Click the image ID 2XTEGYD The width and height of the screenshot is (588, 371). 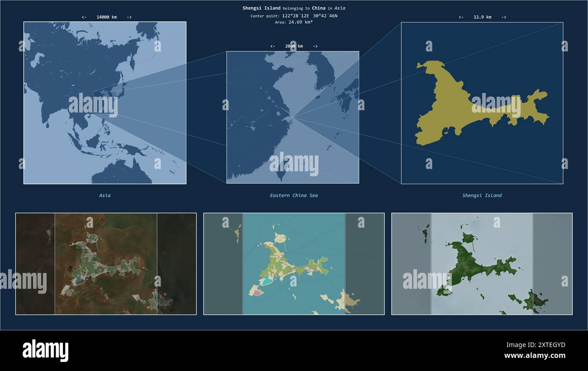(548, 345)
